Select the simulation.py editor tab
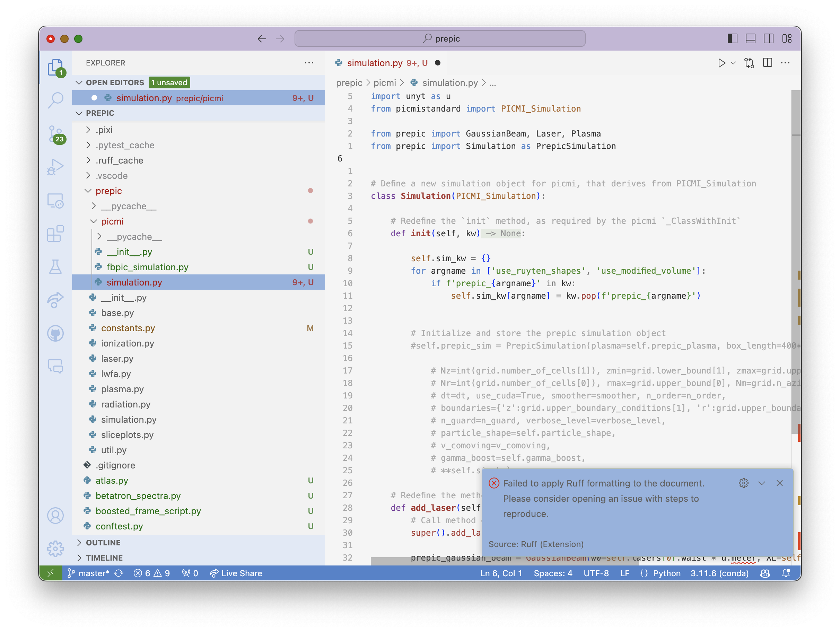Screen dimensions: 840x632 (x=374, y=63)
